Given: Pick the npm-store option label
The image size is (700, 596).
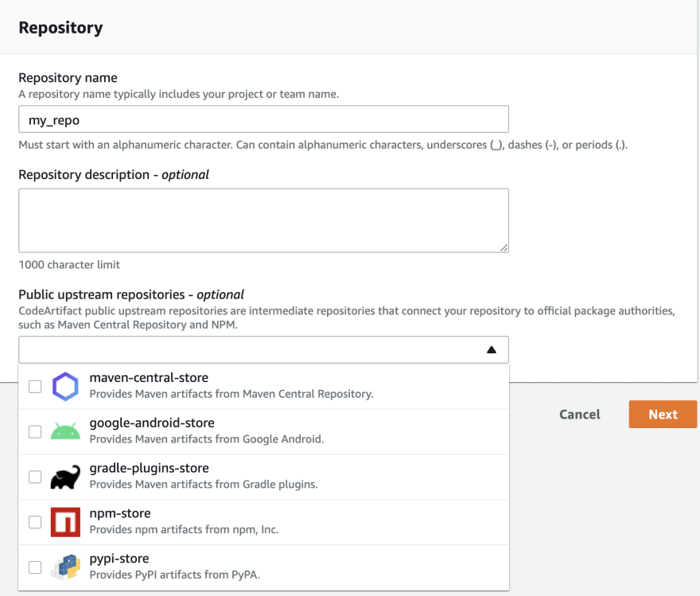Looking at the screenshot, I should pyautogui.click(x=120, y=513).
